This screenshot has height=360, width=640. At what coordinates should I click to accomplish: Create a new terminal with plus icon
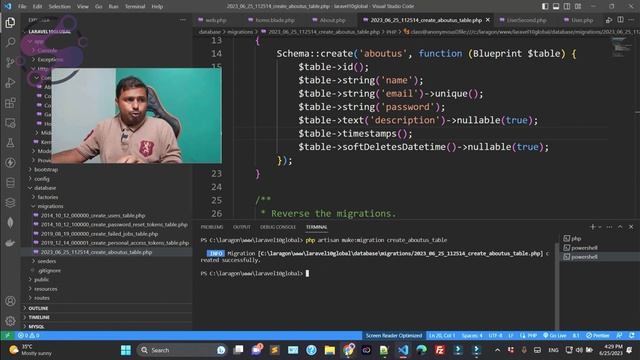(592, 227)
